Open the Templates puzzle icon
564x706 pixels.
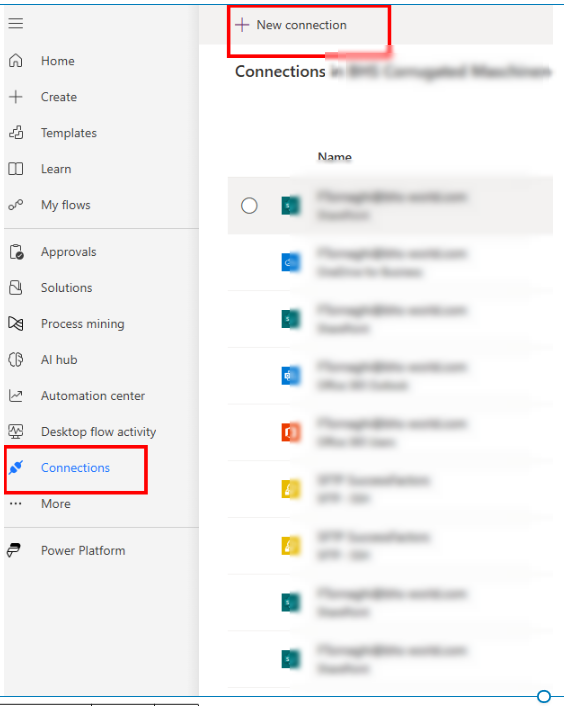point(16,132)
